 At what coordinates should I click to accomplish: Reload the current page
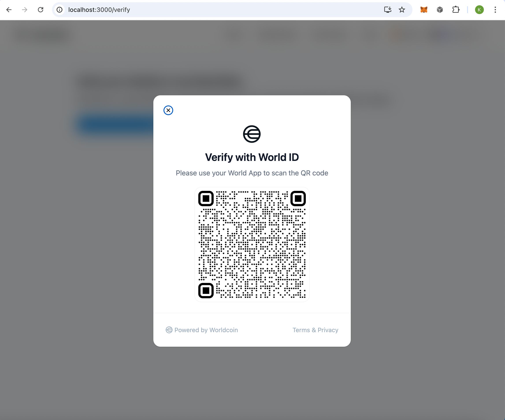point(41,10)
